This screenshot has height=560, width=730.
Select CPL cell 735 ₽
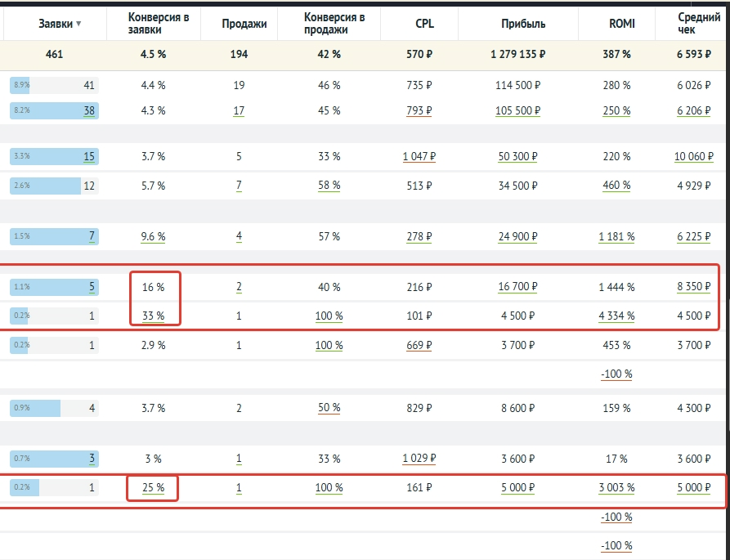[419, 85]
